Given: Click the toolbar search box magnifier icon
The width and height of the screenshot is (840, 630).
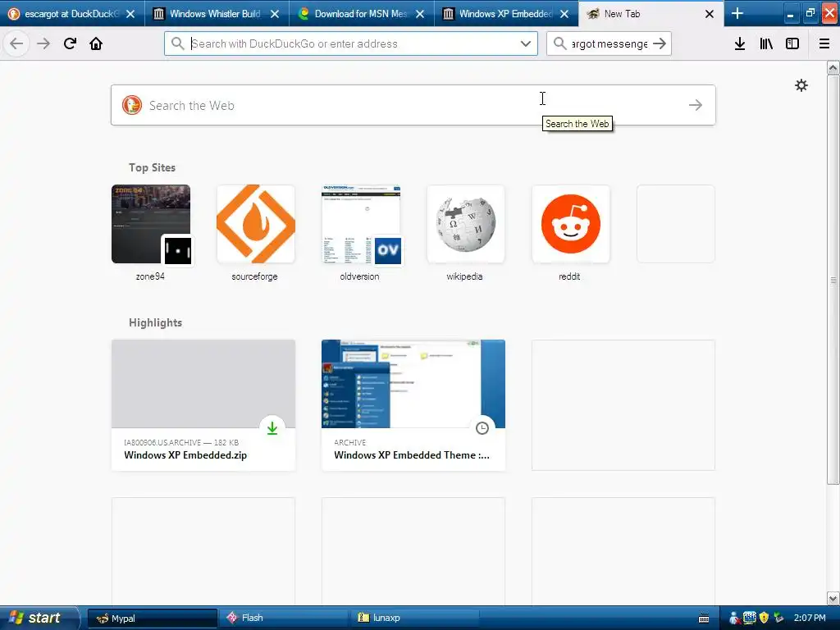Looking at the screenshot, I should tap(559, 43).
